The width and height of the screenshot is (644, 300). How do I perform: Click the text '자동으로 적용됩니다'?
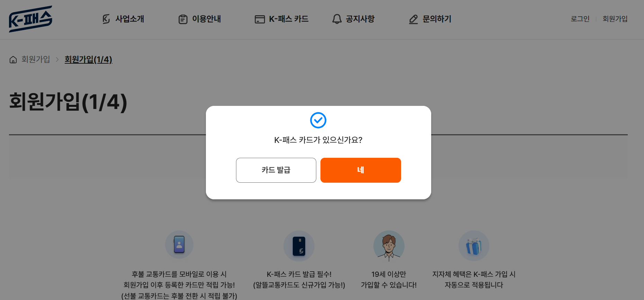point(474,285)
